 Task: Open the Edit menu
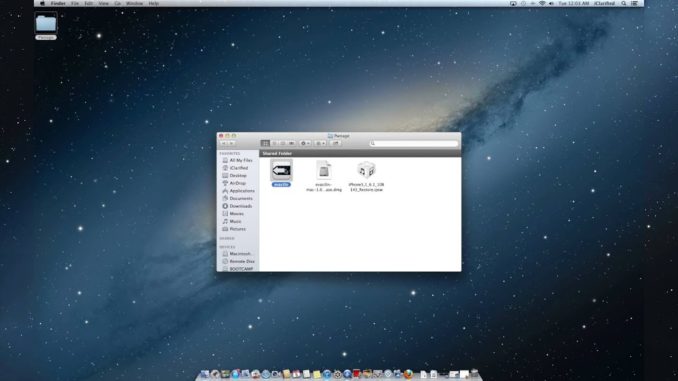point(89,3)
